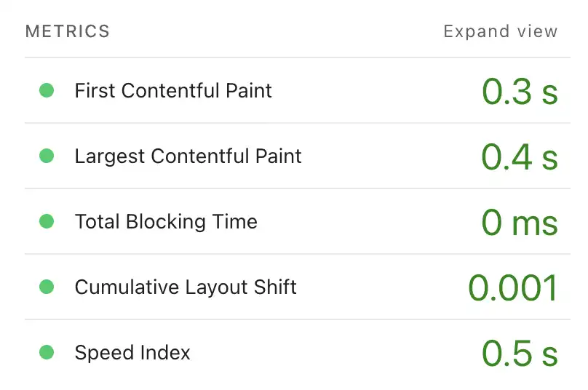Click the divider line under the METRICS heading
Image resolution: width=588 pixels, height=390 pixels.
(293, 57)
